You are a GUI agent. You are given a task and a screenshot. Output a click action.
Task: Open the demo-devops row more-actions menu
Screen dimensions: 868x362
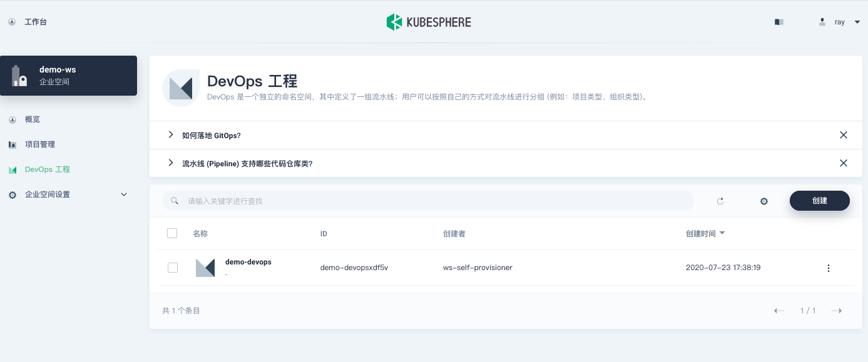tap(829, 268)
